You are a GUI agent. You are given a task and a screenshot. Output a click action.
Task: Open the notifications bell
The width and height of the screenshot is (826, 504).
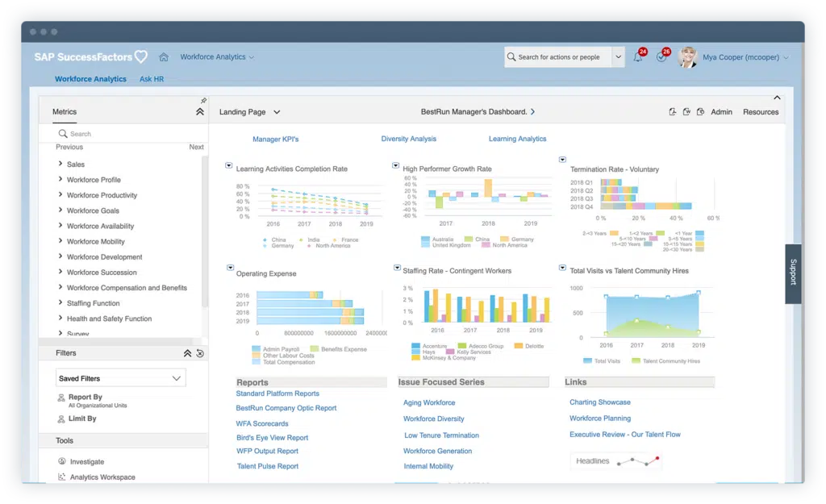click(637, 57)
